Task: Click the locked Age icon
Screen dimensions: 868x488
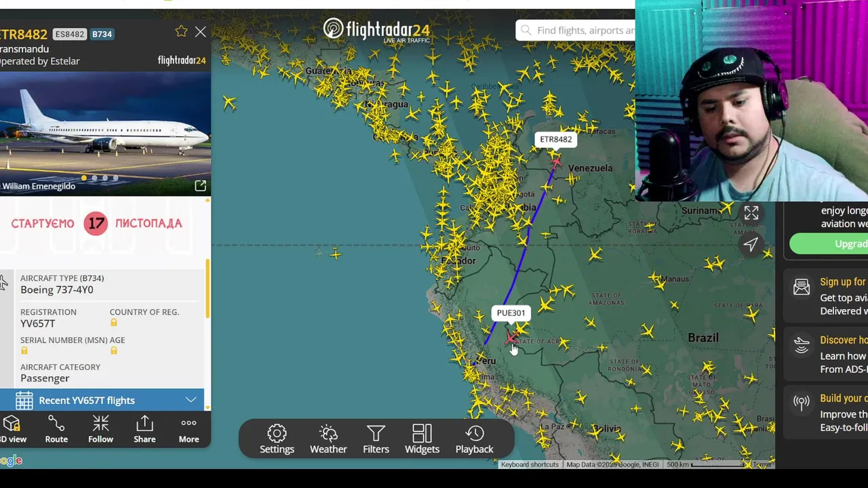Action: point(113,350)
